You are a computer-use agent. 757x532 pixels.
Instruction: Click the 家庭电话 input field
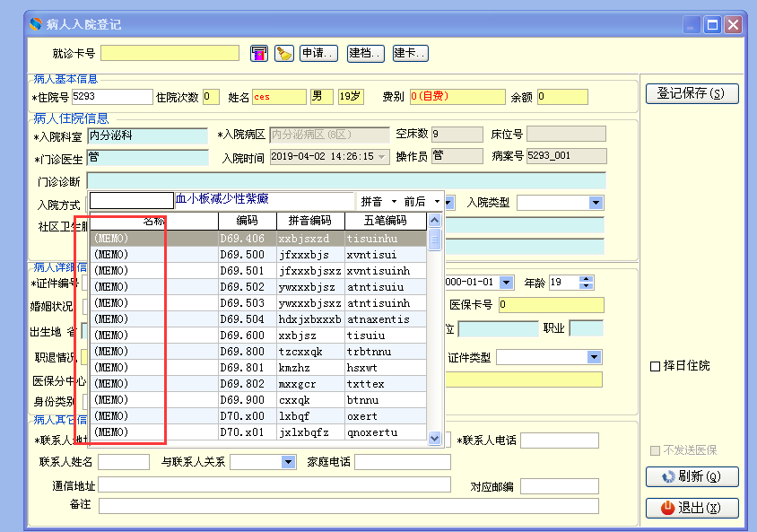pyautogui.click(x=403, y=462)
